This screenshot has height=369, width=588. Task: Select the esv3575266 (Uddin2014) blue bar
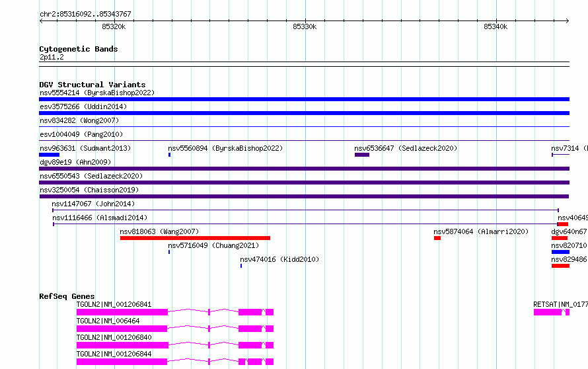[x=304, y=113]
